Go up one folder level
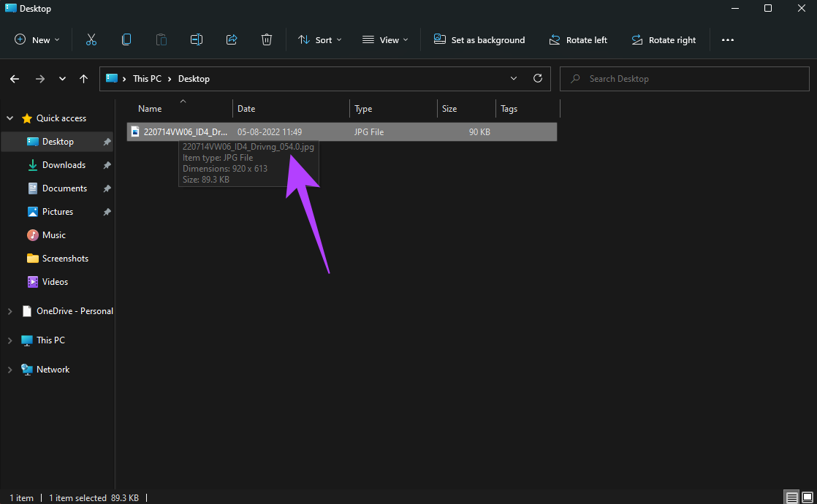This screenshot has height=504, width=817. [84, 79]
